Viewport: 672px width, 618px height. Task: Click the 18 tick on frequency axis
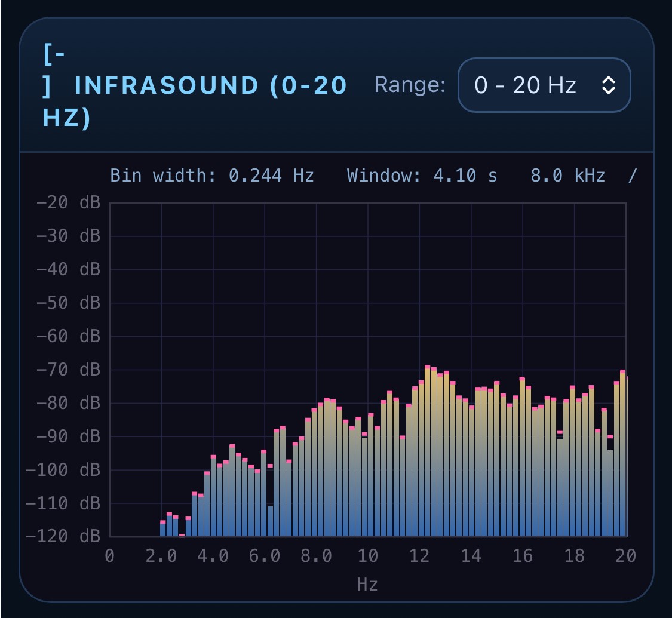coord(574,556)
